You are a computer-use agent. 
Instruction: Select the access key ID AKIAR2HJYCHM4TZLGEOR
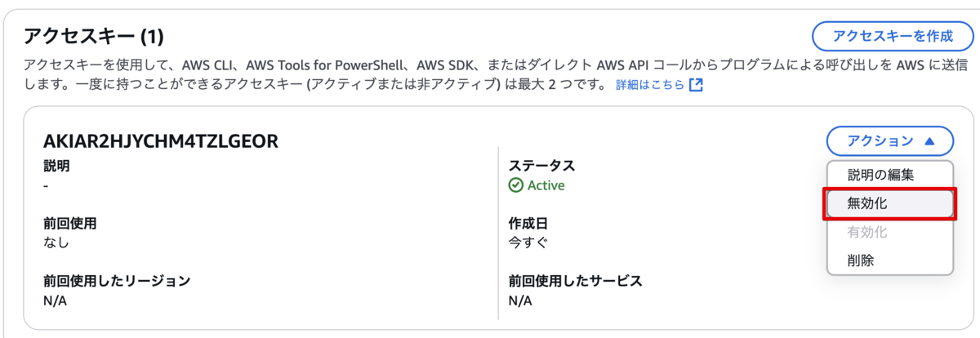[x=161, y=141]
